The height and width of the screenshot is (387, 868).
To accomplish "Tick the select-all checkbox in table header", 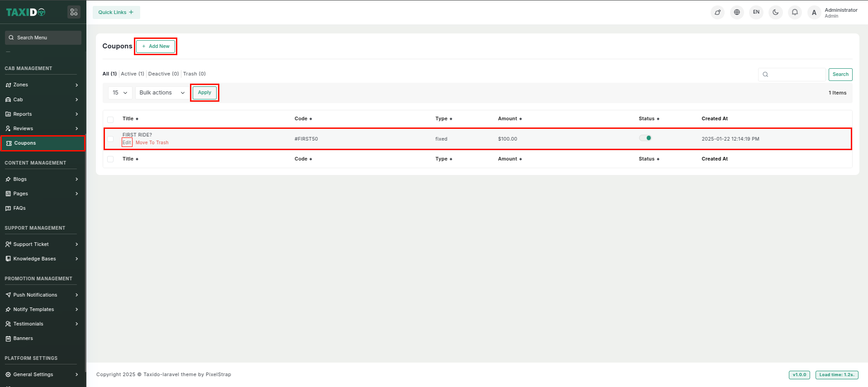I will point(110,119).
